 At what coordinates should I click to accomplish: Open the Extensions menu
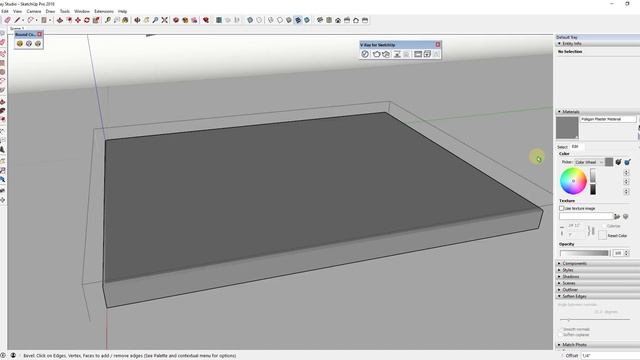pos(104,11)
